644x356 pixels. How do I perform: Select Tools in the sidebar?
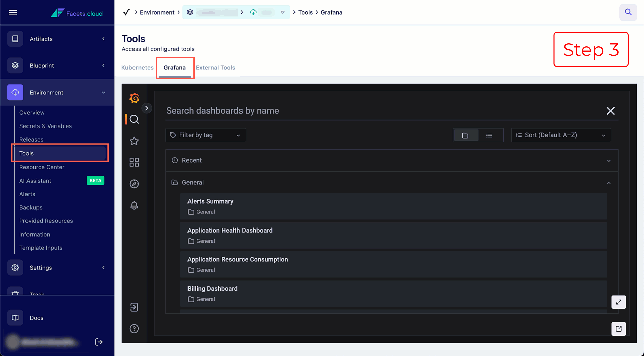pos(60,153)
